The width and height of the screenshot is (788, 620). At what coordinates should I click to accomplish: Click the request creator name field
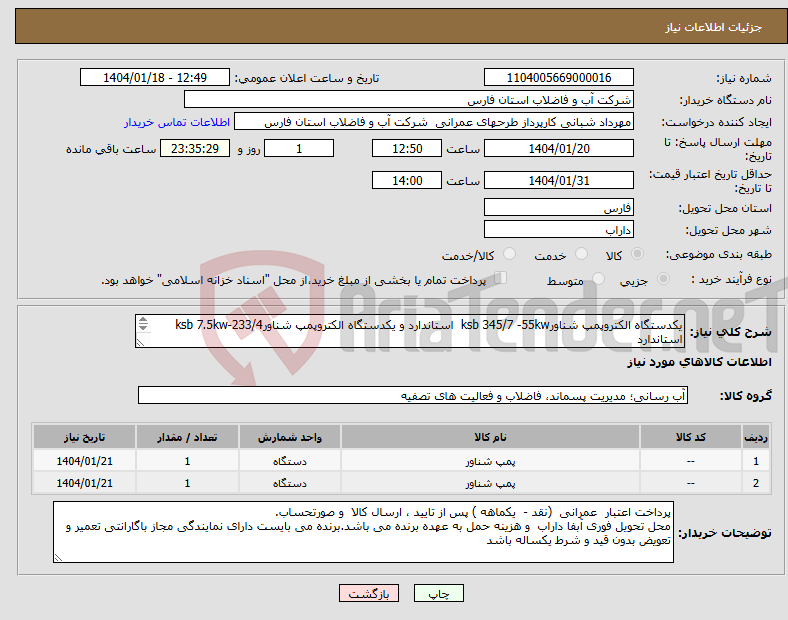(434, 122)
